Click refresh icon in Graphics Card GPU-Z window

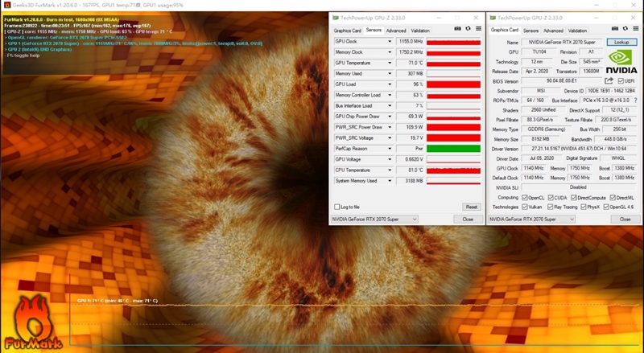(x=625, y=29)
